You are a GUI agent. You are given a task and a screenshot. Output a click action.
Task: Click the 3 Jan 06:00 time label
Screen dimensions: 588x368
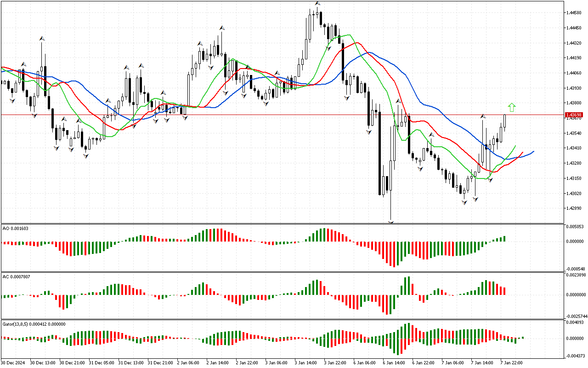[277, 363]
